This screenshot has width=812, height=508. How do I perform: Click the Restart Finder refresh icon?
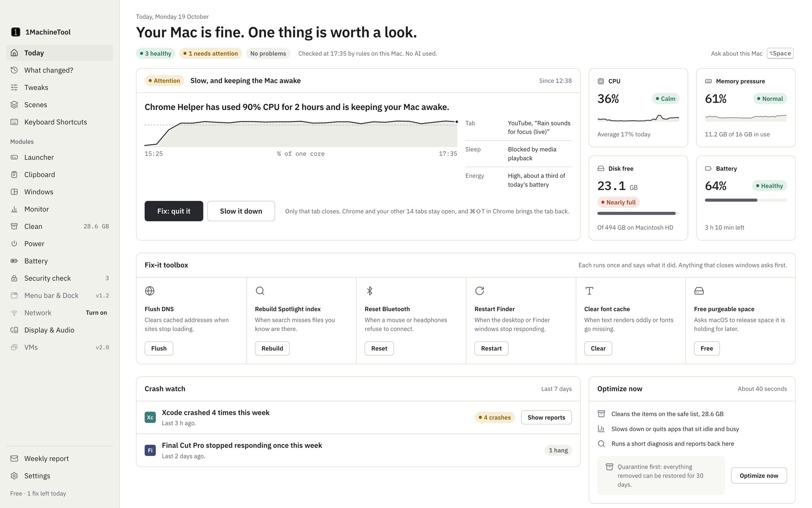tap(479, 291)
